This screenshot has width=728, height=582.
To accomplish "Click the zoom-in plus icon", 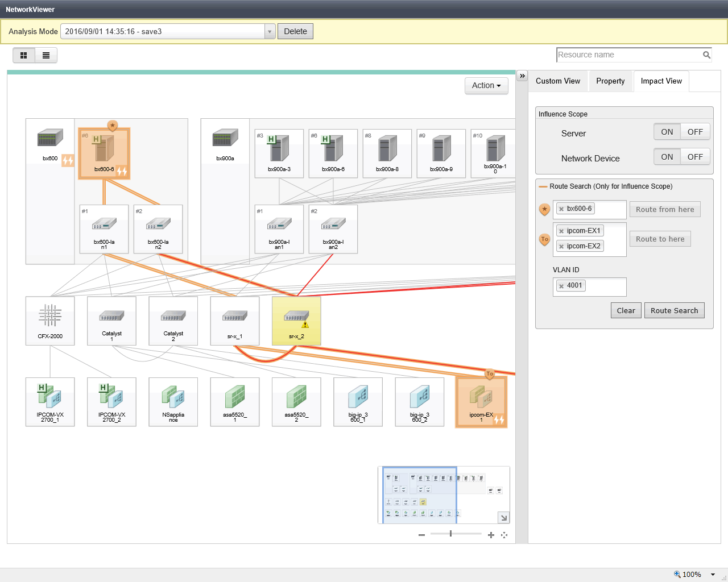I will point(491,535).
